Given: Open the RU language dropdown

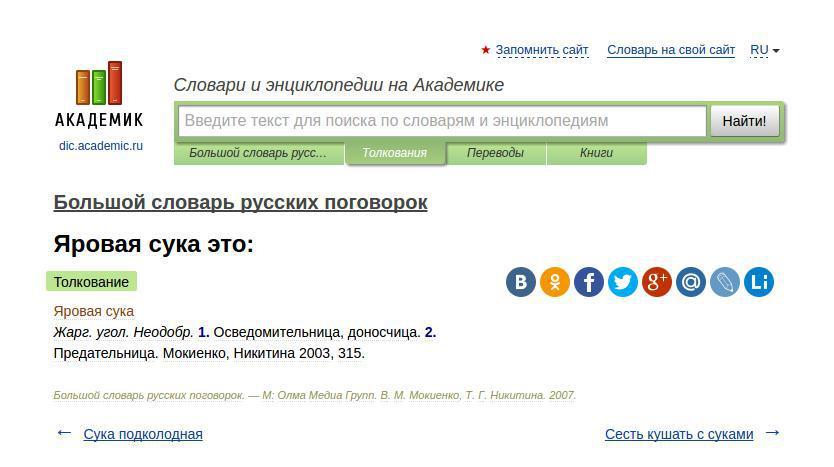Looking at the screenshot, I should [x=764, y=50].
